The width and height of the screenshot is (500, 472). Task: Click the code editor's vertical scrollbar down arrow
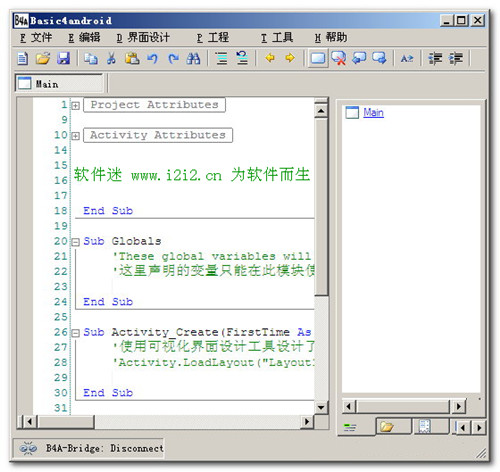[321, 407]
